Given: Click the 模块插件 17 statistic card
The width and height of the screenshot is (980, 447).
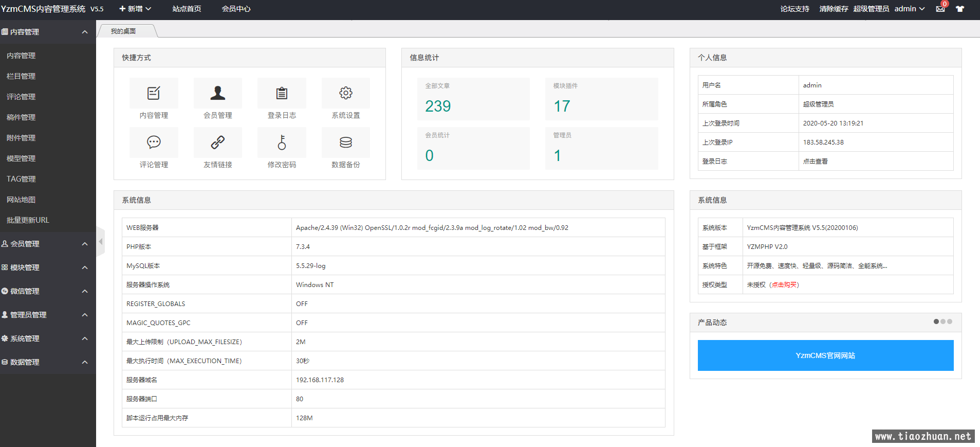Looking at the screenshot, I should coord(601,99).
